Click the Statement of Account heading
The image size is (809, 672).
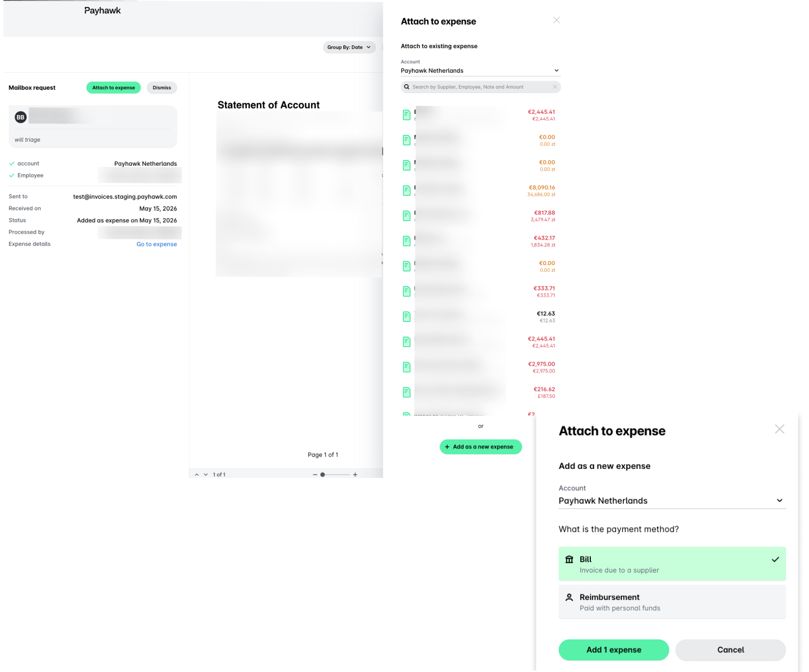pyautogui.click(x=268, y=105)
